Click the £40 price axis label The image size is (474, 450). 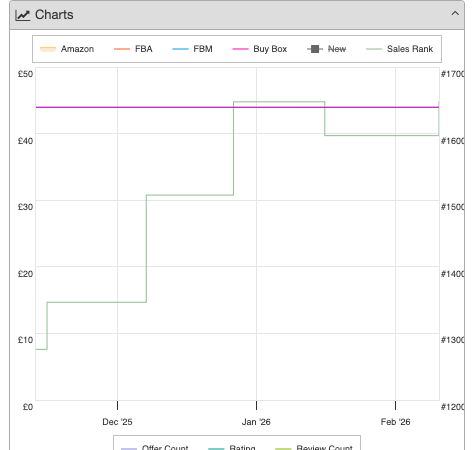(x=25, y=141)
